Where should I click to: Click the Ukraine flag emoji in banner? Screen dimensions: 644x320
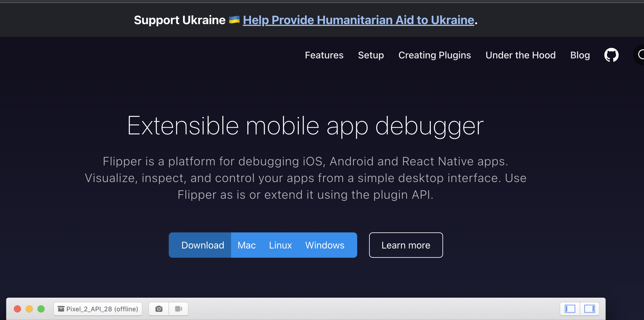pos(234,20)
